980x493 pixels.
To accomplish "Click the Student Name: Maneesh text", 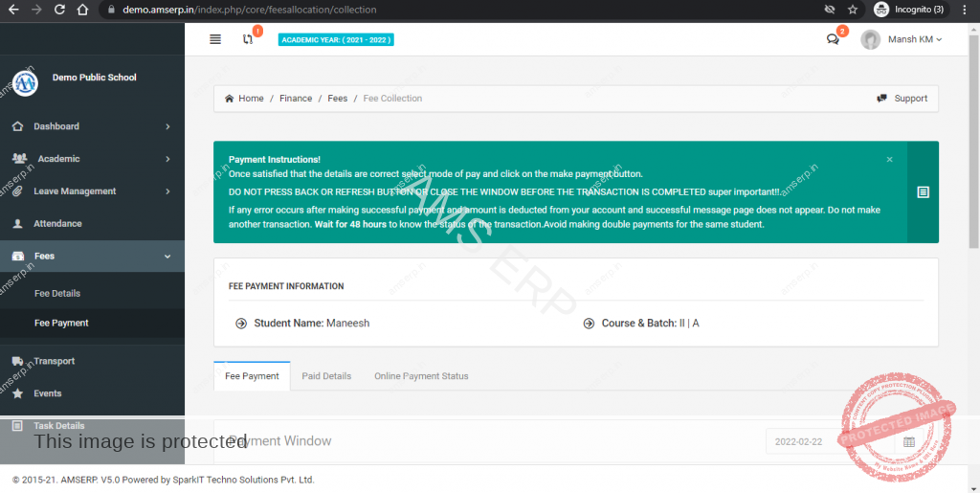I will (312, 324).
